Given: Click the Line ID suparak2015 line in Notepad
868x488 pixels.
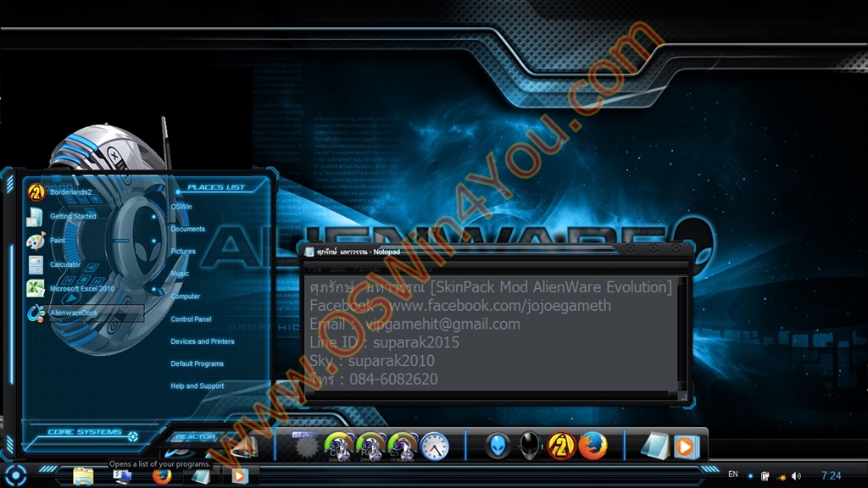Looking at the screenshot, I should click(384, 342).
